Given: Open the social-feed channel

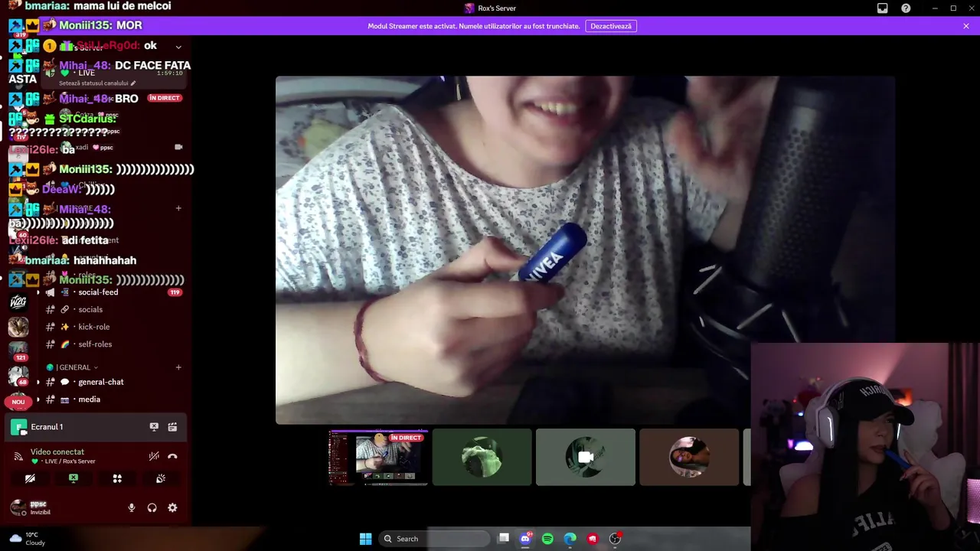Looking at the screenshot, I should [98, 292].
